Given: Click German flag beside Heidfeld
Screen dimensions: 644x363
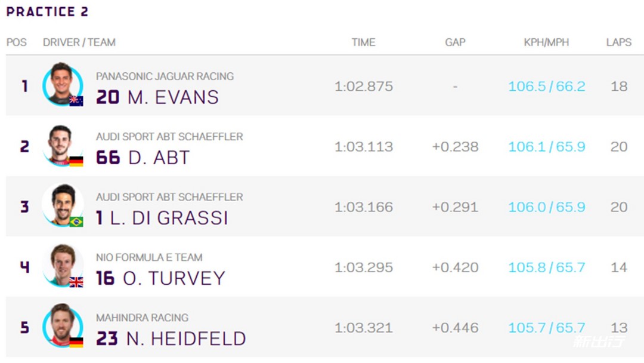Looking at the screenshot, I should coord(76,343).
